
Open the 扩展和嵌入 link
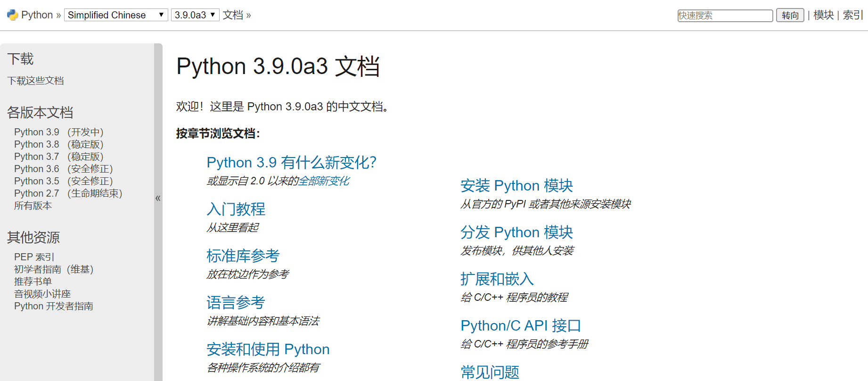point(497,279)
